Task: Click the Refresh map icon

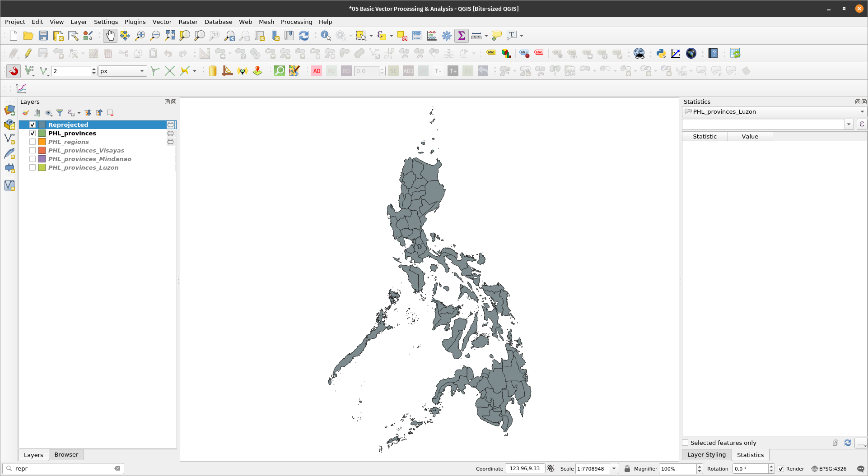Action: (304, 36)
